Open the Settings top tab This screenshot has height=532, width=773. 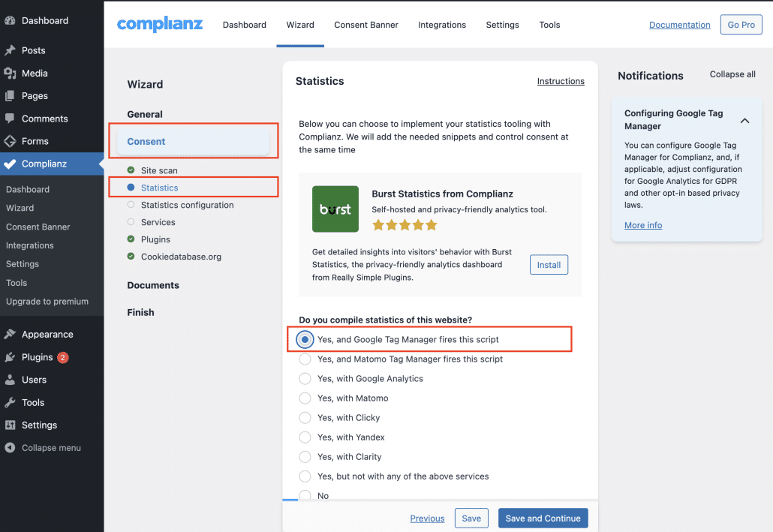click(x=502, y=25)
